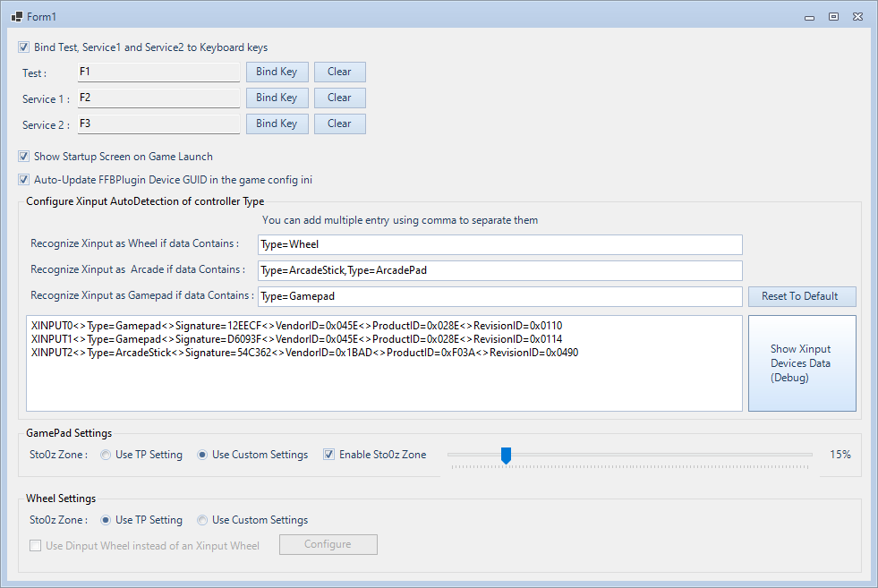Toggle Bind Test, Service1 and Service2 checkbox
878x588 pixels.
[x=23, y=47]
